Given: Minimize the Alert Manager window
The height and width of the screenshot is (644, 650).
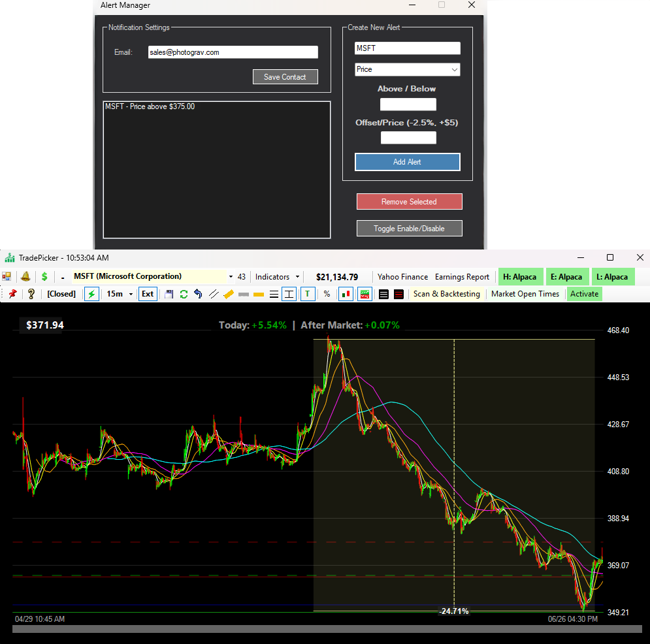Looking at the screenshot, I should [412, 5].
